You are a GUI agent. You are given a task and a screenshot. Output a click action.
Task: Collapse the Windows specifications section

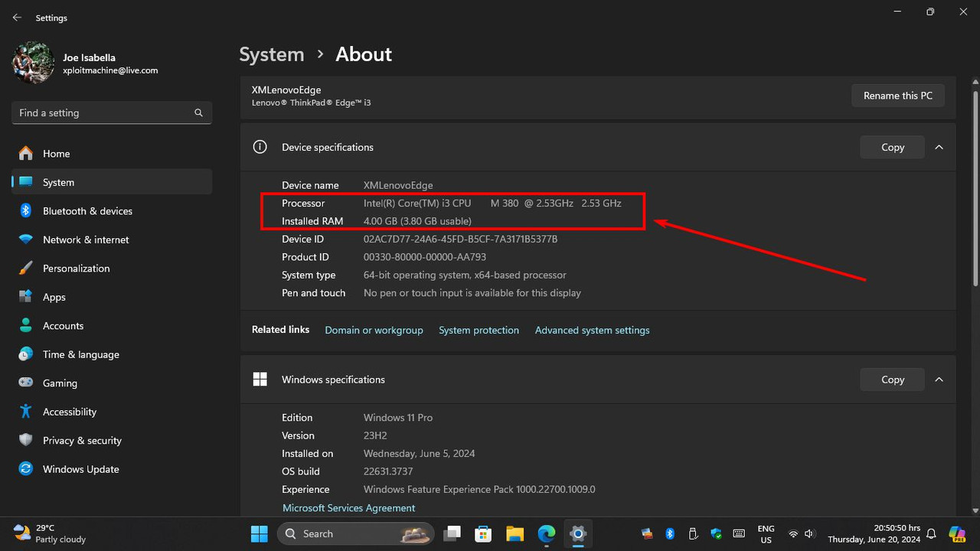pos(939,380)
